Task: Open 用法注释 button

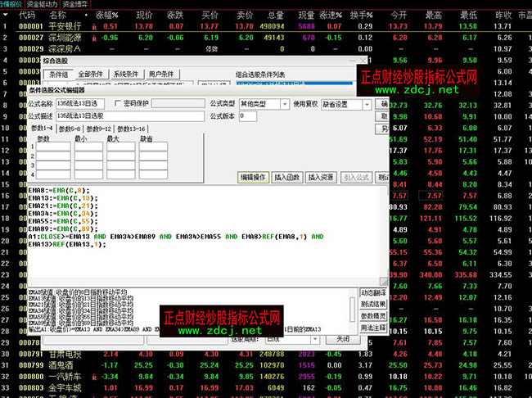Action: [373, 327]
